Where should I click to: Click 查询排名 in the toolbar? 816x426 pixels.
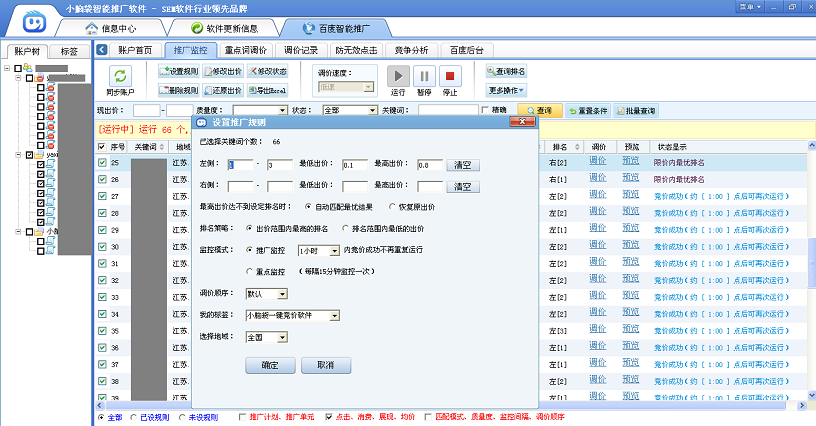point(508,72)
